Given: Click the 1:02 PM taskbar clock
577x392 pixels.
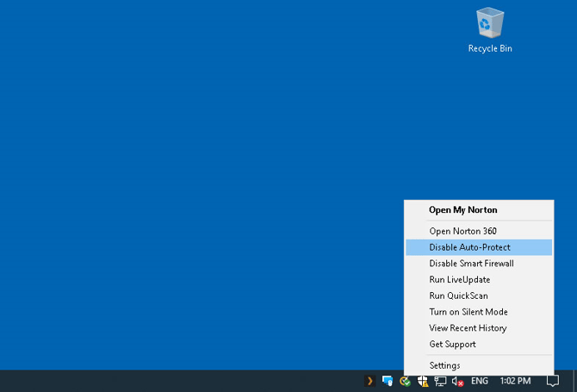Looking at the screenshot, I should point(515,381).
